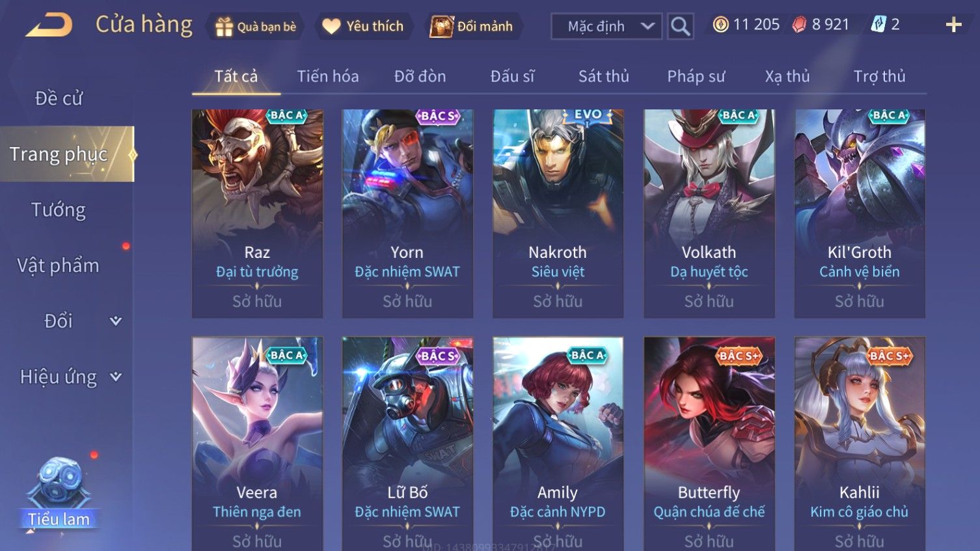Open Đổi mảnh fragment exchange
Viewport: 980px width, 551px height.
472,27
